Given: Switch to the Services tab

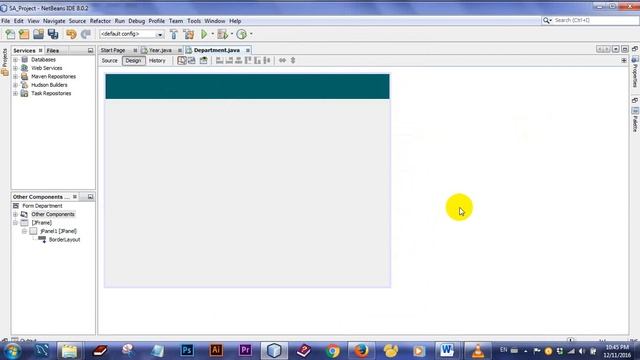Looking at the screenshot, I should [x=24, y=51].
